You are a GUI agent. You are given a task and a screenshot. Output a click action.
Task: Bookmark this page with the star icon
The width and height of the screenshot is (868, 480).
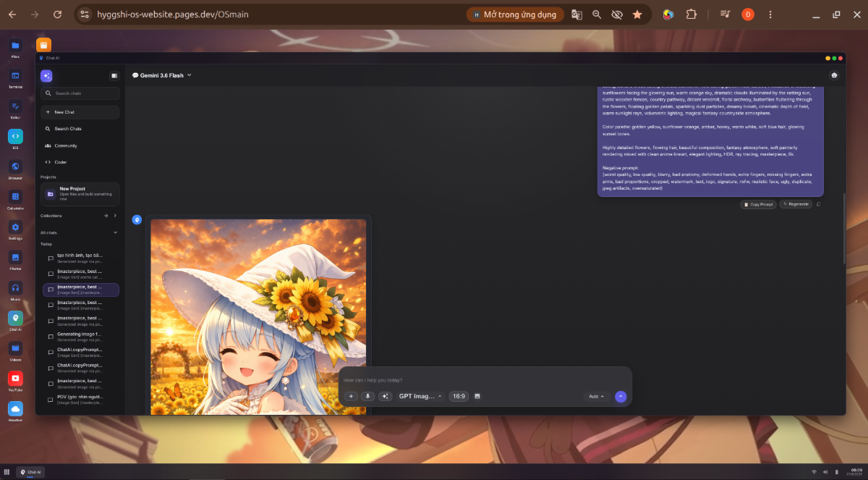637,14
